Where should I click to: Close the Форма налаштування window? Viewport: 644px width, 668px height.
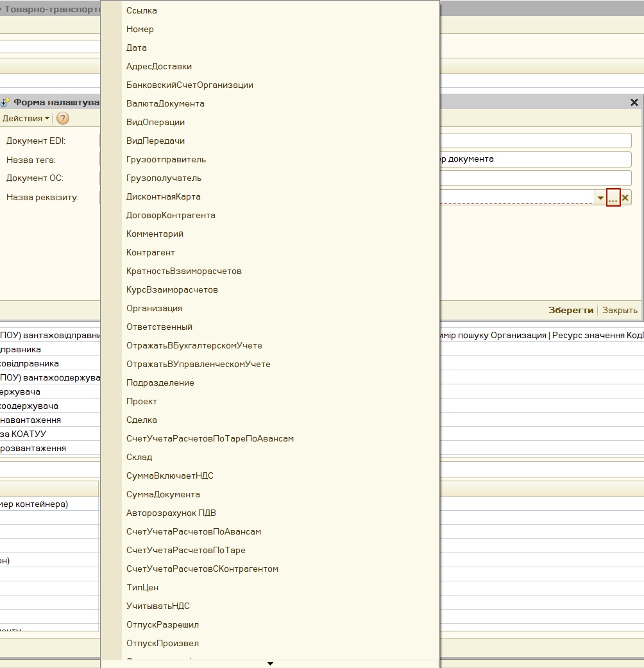634,102
